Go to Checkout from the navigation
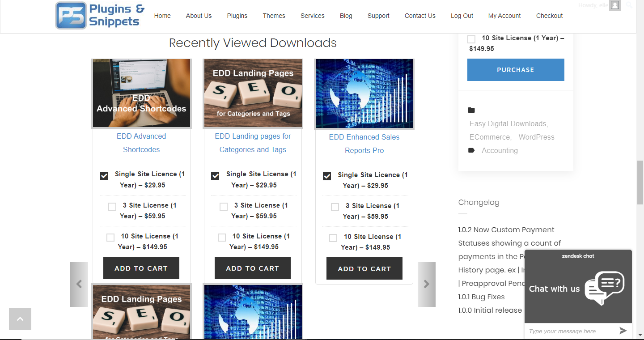 click(549, 16)
